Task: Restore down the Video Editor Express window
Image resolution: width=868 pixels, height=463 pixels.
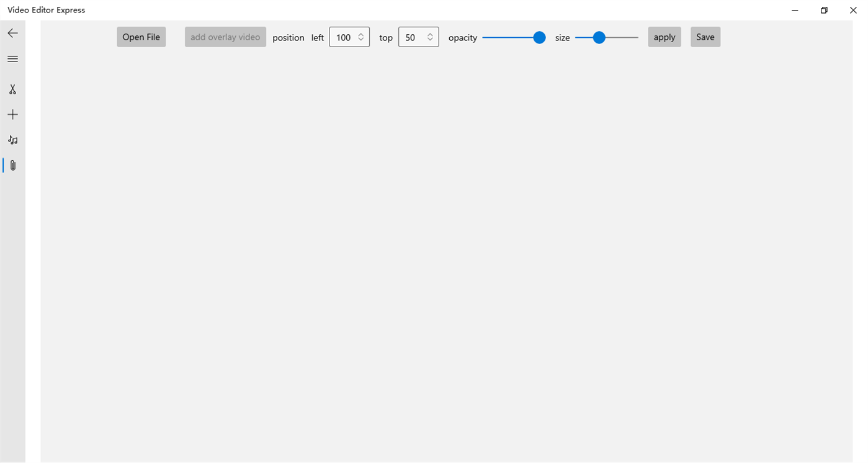Action: (x=823, y=10)
